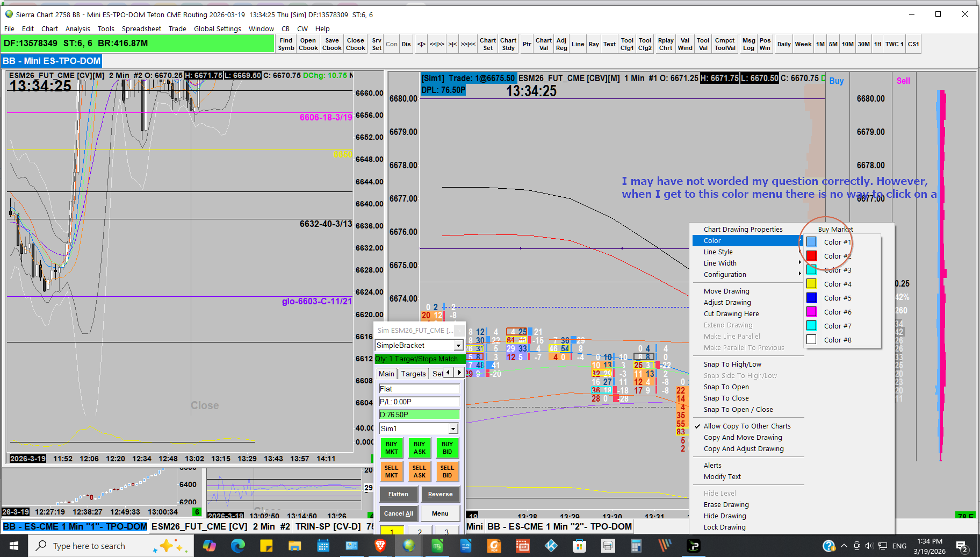Click the right tab-scroll arrow in trade window
The width and height of the screenshot is (980, 557).
pyautogui.click(x=459, y=373)
